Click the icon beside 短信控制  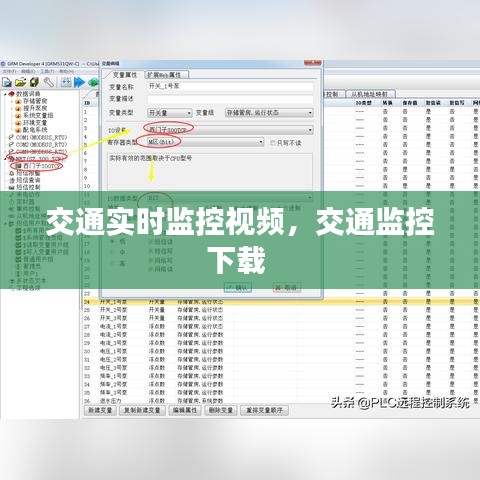(x=12, y=187)
